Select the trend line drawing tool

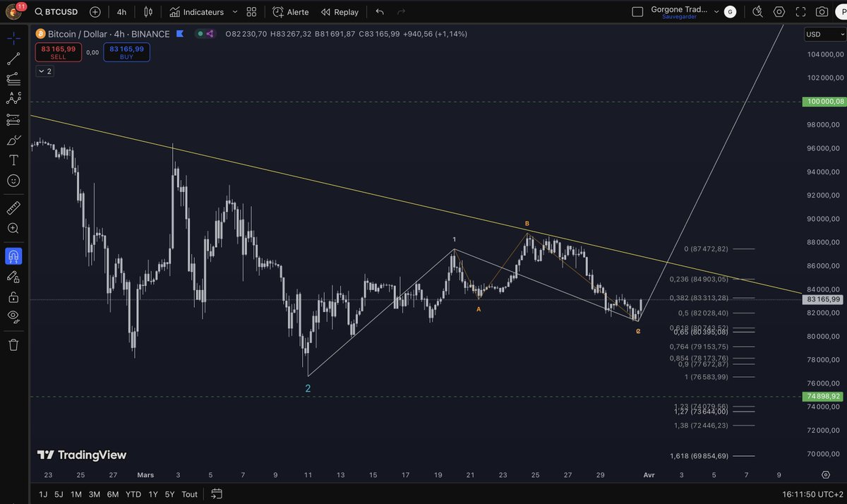click(13, 59)
